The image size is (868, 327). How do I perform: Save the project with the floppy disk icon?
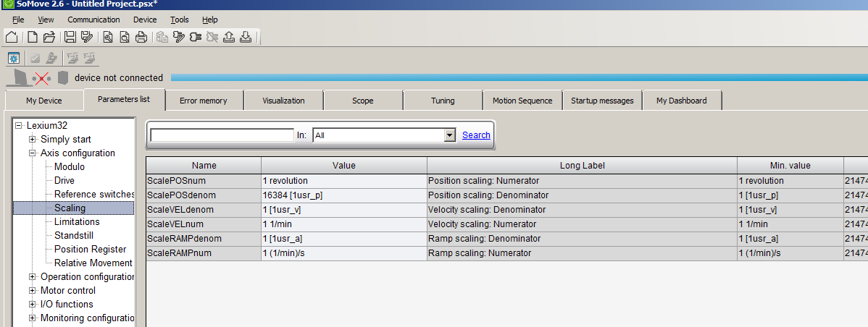pyautogui.click(x=70, y=37)
